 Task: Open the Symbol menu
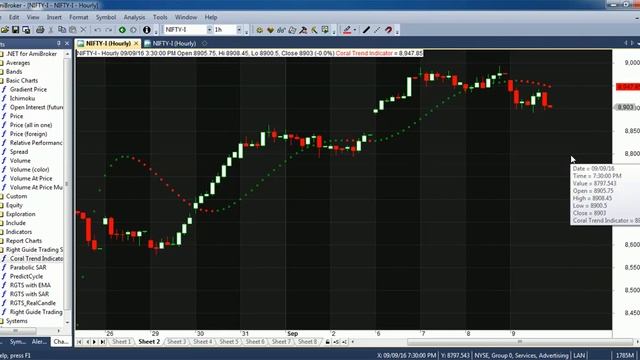pos(106,17)
